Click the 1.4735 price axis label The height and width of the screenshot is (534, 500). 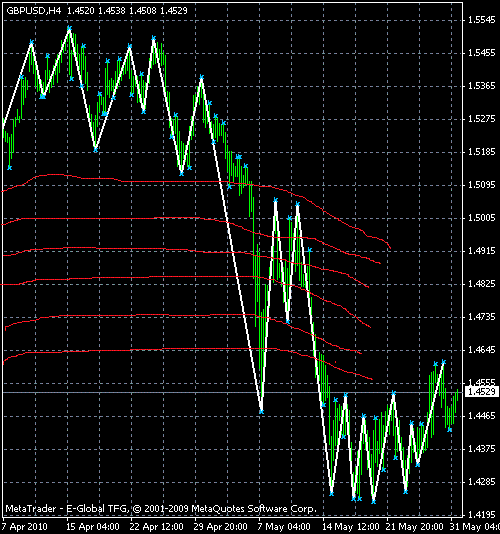click(482, 317)
